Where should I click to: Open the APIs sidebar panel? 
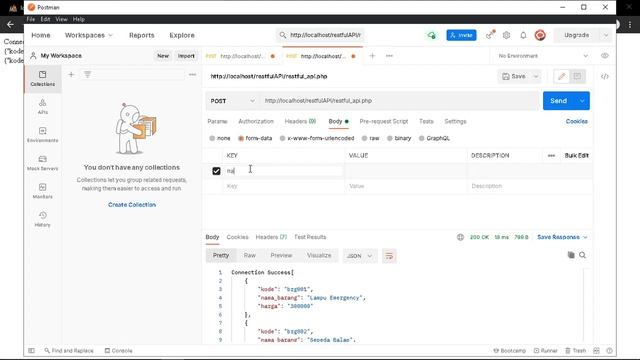coord(42,107)
